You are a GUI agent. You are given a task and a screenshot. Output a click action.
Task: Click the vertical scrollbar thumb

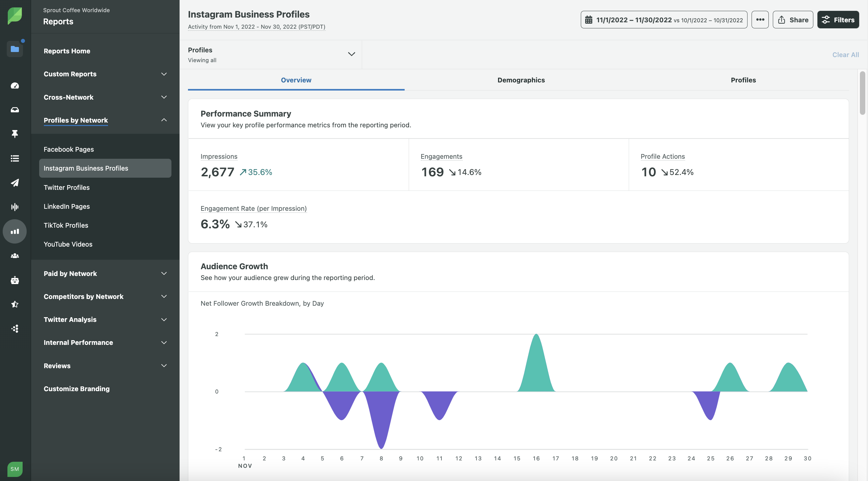(862, 93)
